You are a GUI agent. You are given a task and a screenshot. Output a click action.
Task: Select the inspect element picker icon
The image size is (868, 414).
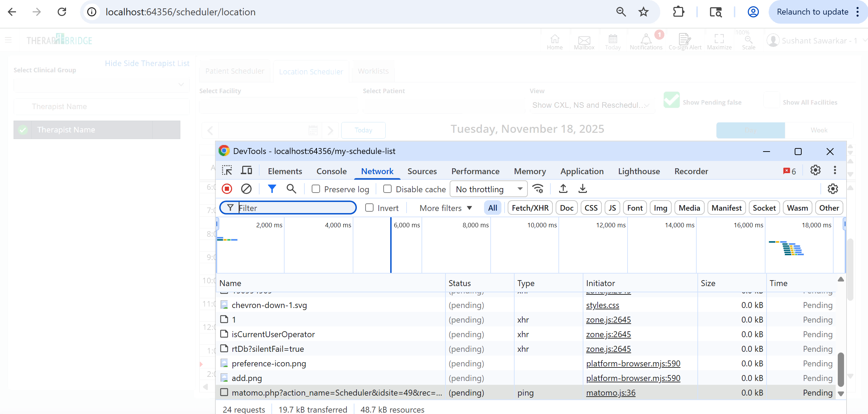[x=227, y=171]
